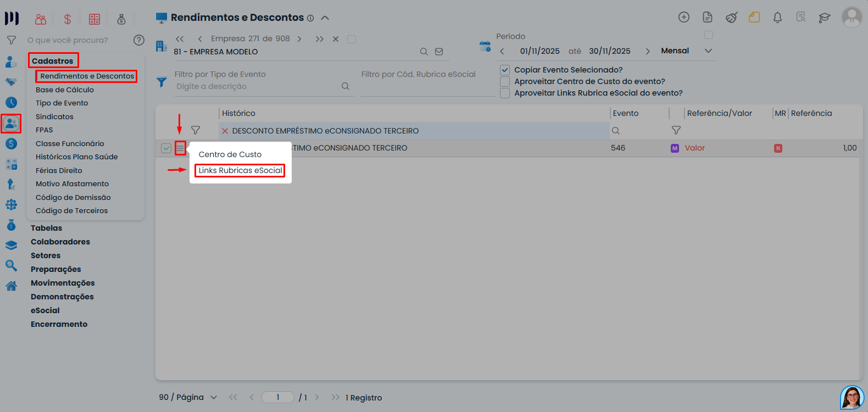Click the Filtro por Tipo de Evento field
Viewport: 868px width, 412px height.
pyautogui.click(x=257, y=86)
